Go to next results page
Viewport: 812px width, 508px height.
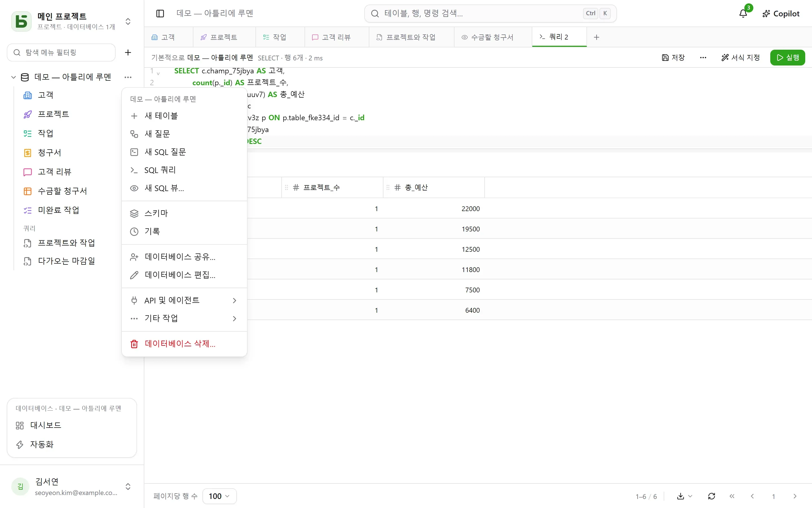[x=795, y=496]
